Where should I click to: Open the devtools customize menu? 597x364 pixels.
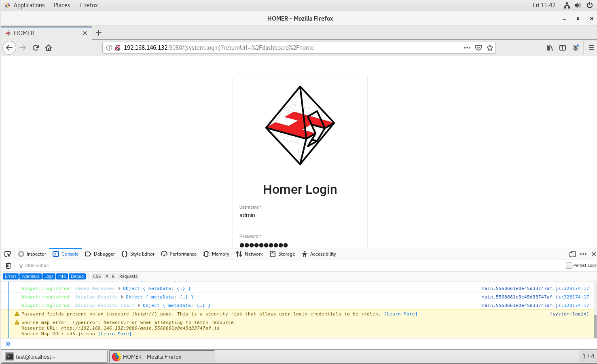click(x=583, y=254)
